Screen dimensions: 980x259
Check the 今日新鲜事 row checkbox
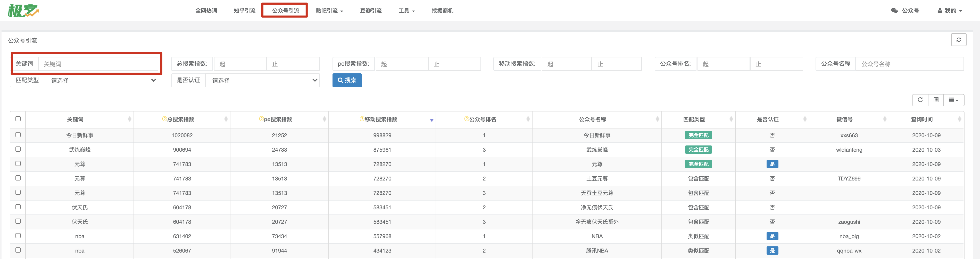point(18,134)
